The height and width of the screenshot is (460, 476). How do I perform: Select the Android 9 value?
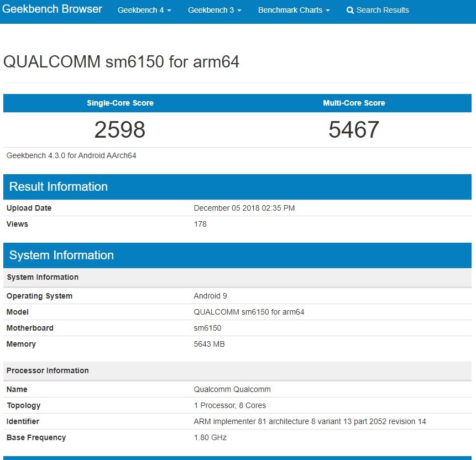[211, 296]
